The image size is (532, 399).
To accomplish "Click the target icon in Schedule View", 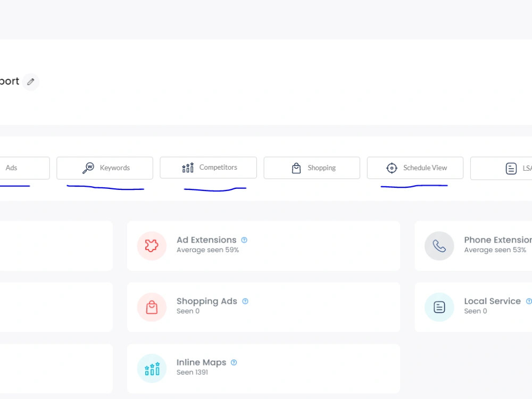I will pos(392,168).
